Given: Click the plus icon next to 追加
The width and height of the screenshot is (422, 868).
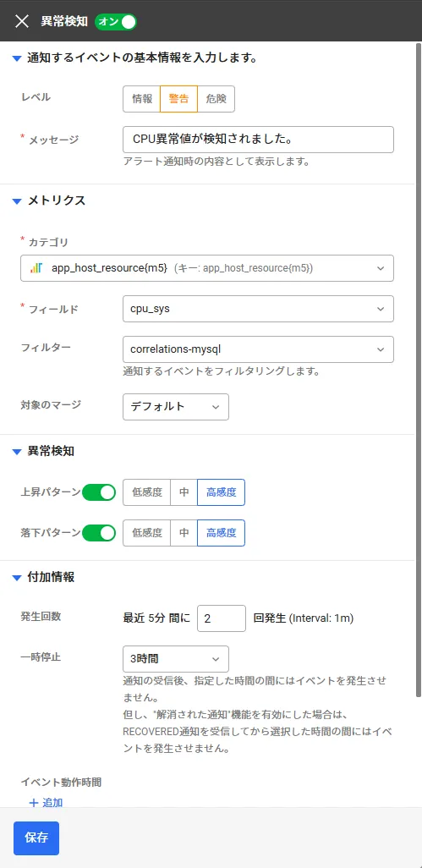Looking at the screenshot, I should (33, 803).
